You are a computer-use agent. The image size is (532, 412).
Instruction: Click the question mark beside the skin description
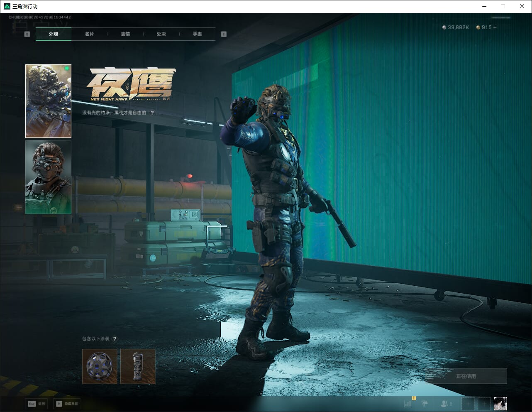[152, 113]
